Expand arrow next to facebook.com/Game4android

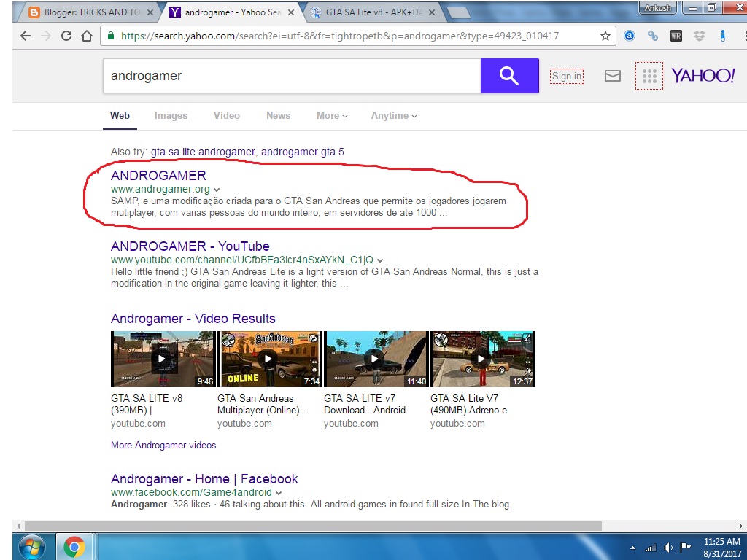tap(279, 493)
